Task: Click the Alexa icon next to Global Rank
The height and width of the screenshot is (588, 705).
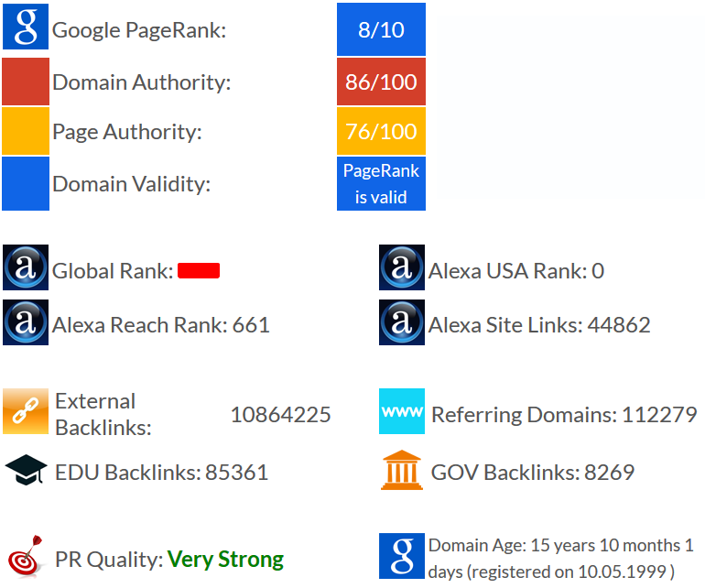Action: (x=26, y=268)
